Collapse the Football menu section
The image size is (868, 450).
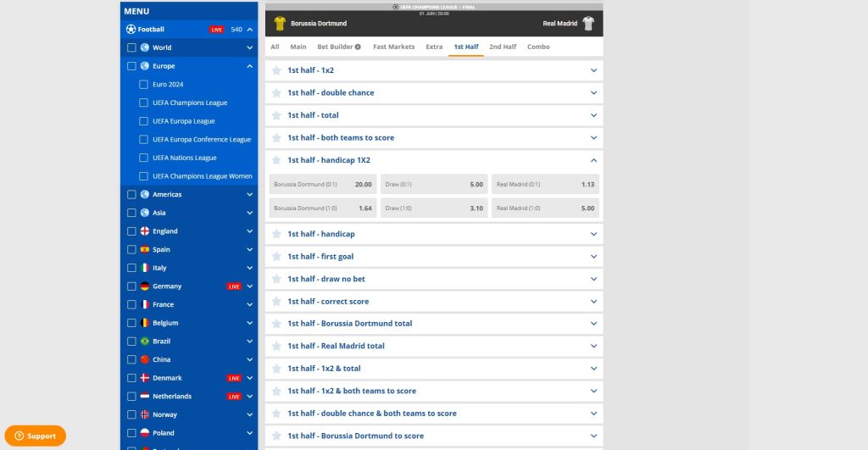click(x=250, y=30)
